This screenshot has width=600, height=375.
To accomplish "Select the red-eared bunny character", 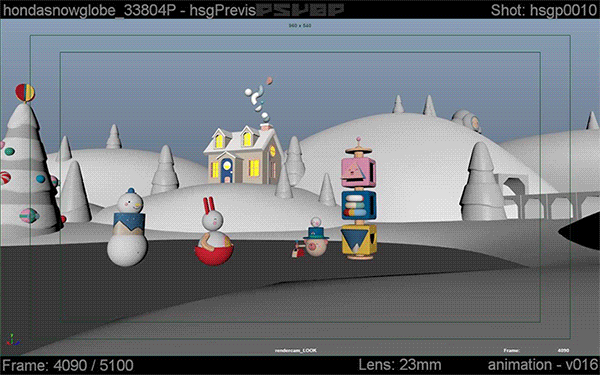I will click(214, 232).
